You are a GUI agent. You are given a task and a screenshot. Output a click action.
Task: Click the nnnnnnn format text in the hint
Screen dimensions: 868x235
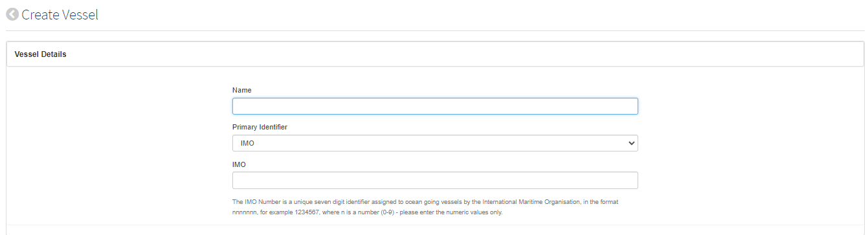(x=245, y=212)
